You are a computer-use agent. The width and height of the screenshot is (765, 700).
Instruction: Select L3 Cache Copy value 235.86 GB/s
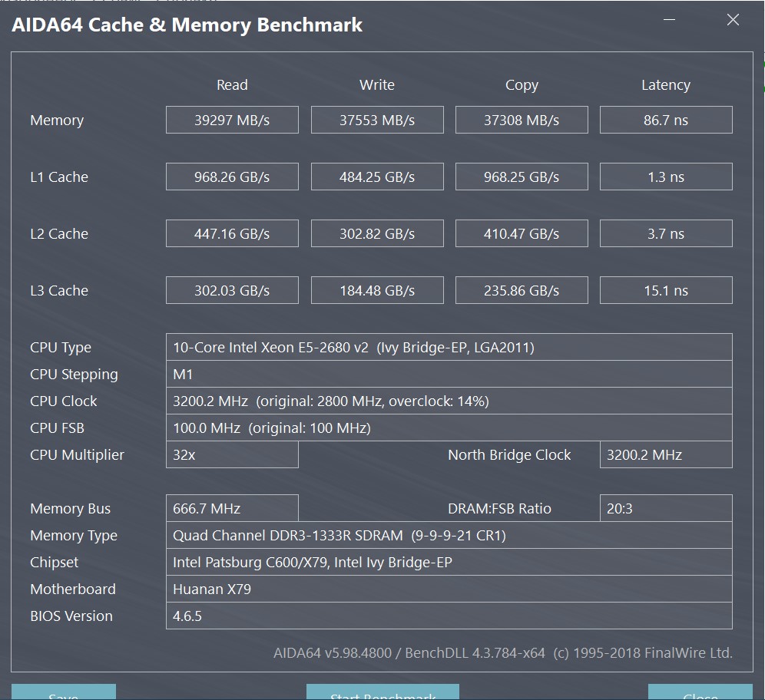pyautogui.click(x=522, y=291)
